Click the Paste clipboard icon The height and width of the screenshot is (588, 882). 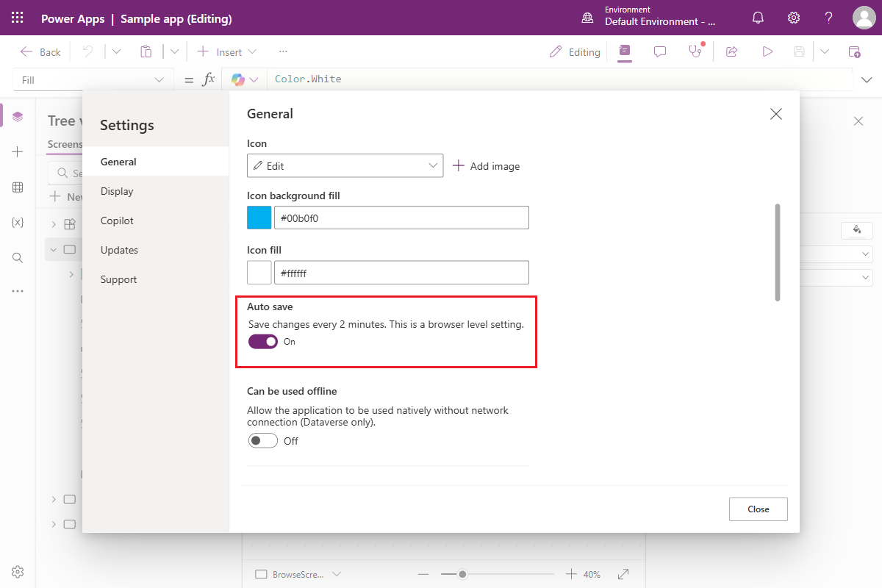tap(146, 51)
